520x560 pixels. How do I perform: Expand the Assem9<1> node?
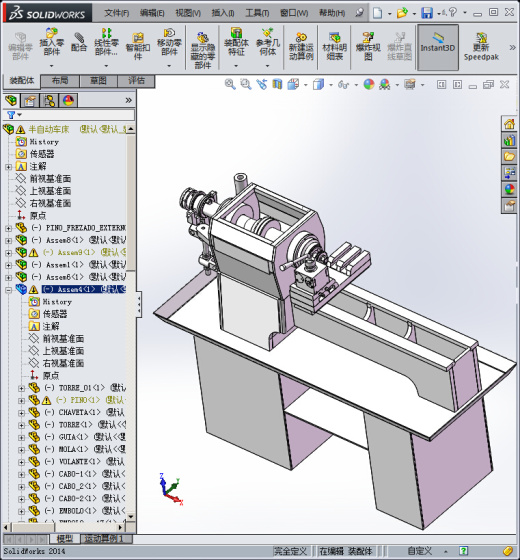9,253
